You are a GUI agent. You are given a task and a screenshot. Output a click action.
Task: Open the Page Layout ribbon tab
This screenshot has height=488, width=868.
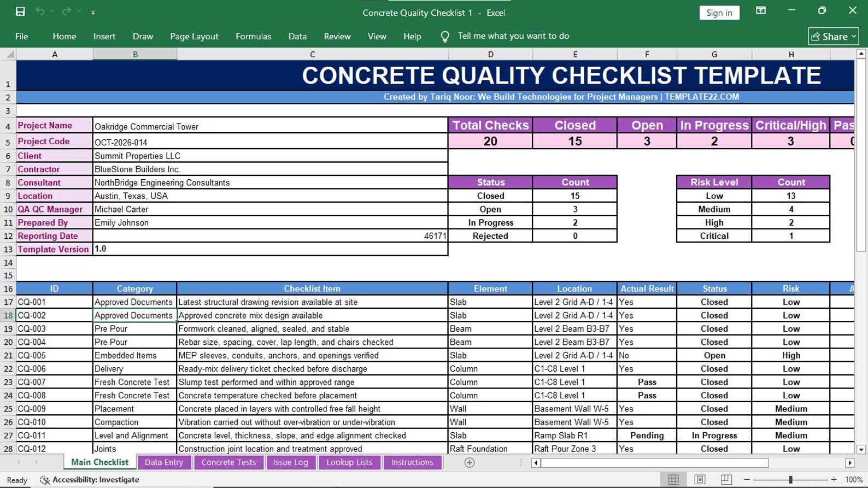(194, 36)
